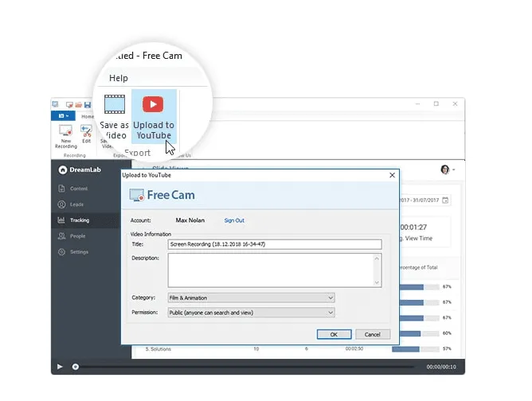Click the '5. Solutions' row label
This screenshot has height=401, width=532.
158,348
